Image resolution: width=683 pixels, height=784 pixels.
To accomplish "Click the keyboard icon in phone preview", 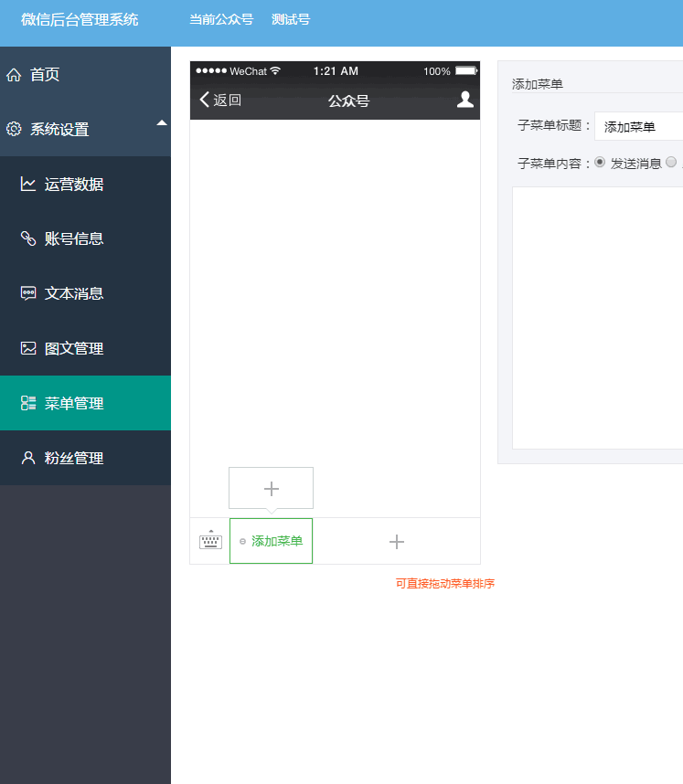I will click(210, 541).
